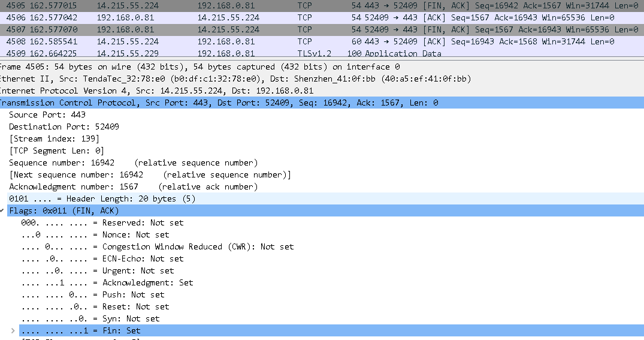Select the Header Length: 20 bytes field

coord(102,198)
